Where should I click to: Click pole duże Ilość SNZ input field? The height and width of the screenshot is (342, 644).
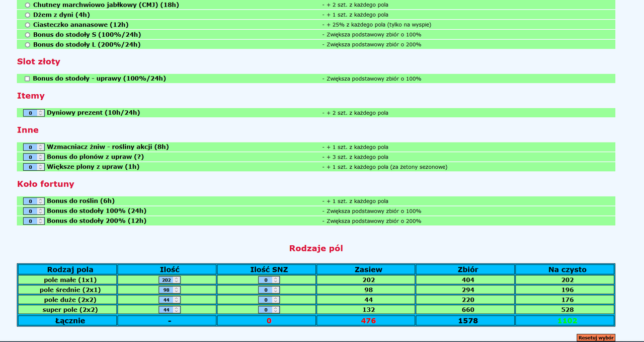tap(269, 300)
